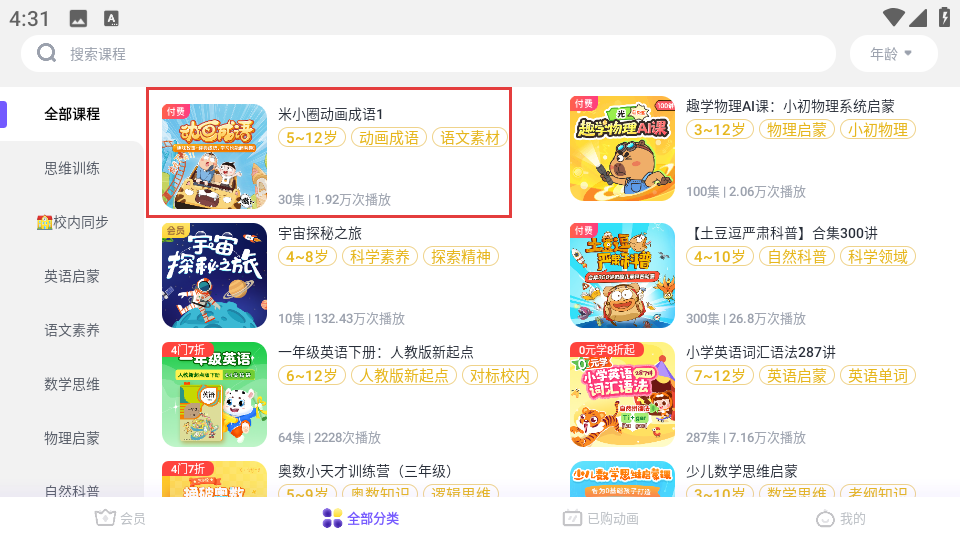Open the 已购动画 icon tab
The width and height of the screenshot is (960, 540).
pyautogui.click(x=572, y=518)
